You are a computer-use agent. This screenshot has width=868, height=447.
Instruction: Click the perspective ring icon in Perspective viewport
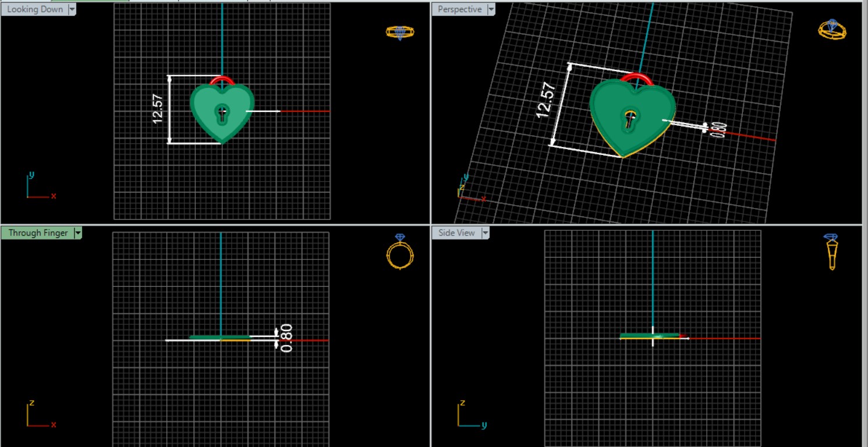point(832,29)
